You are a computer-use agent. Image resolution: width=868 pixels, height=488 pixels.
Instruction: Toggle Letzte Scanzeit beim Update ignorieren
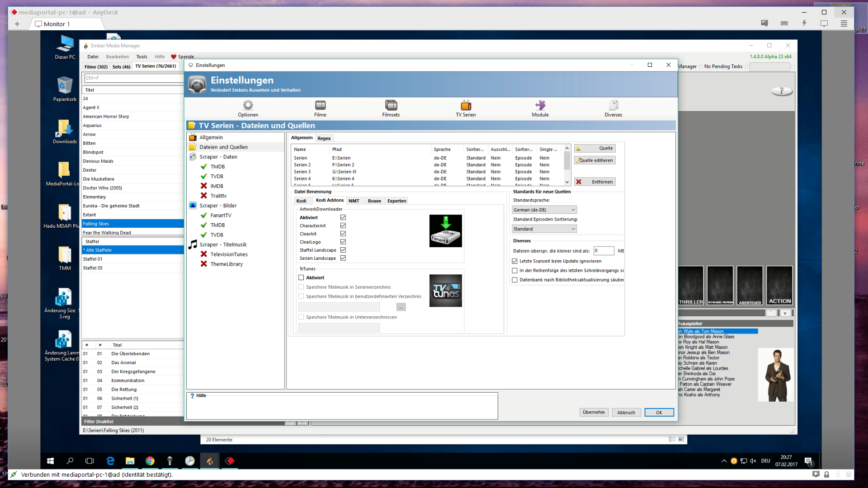[x=514, y=261]
